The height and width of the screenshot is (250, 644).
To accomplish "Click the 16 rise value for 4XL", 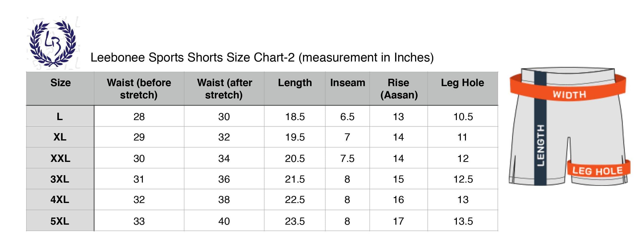I will pos(398,200).
